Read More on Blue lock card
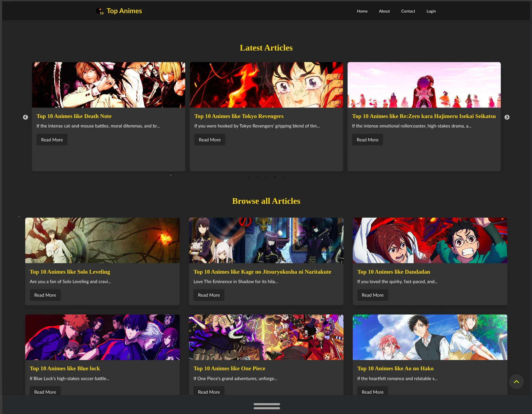Viewport: 532px width, 414px height. pyautogui.click(x=45, y=391)
